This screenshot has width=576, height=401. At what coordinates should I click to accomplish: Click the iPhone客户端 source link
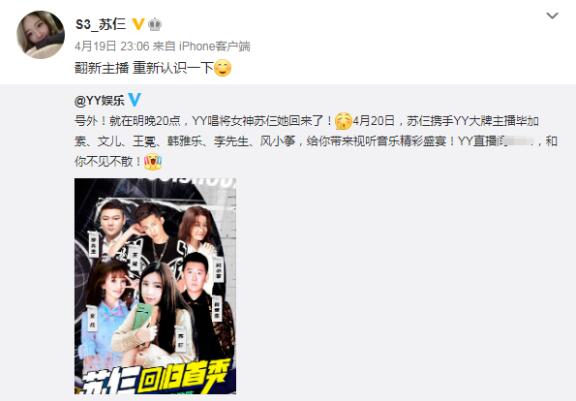(215, 46)
